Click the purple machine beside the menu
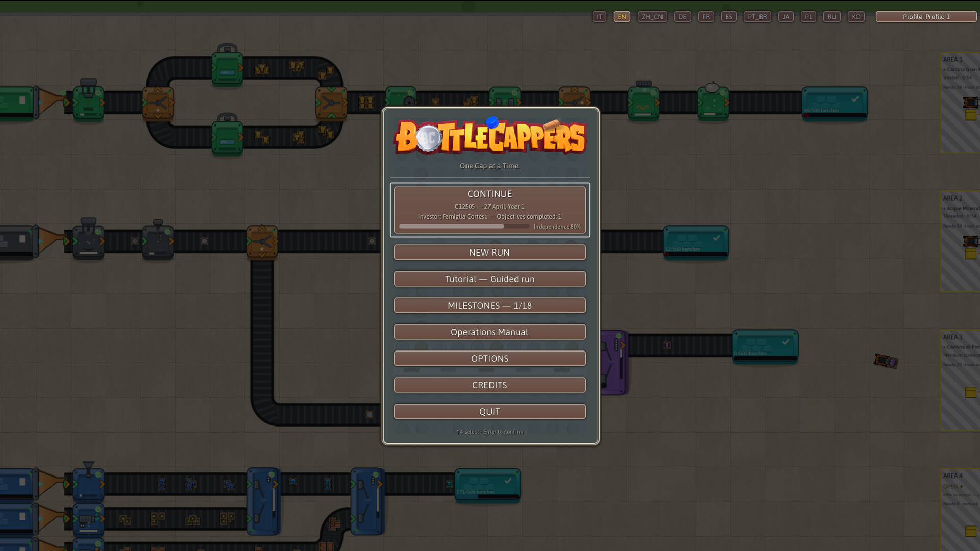Viewport: 980px width, 551px height. pyautogui.click(x=614, y=363)
